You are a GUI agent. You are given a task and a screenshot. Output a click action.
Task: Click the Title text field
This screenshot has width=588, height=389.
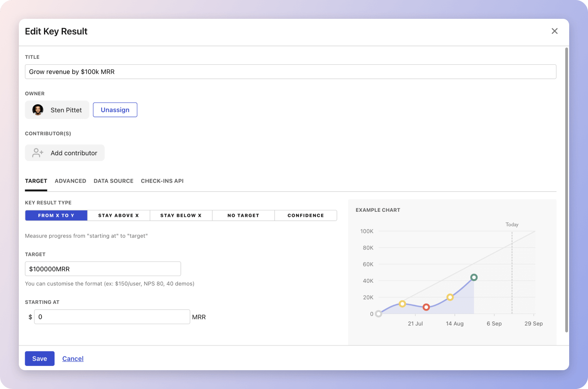290,72
